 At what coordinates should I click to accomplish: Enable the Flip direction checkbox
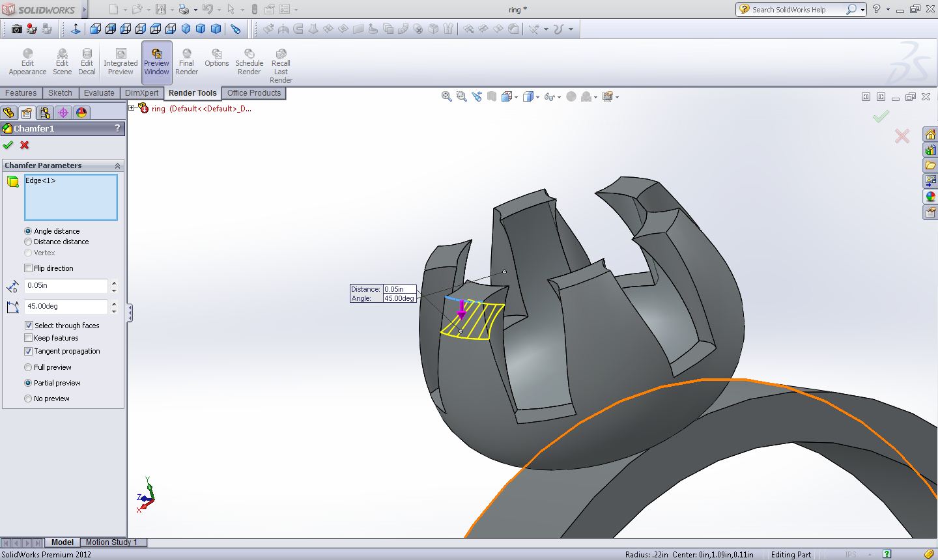point(28,268)
